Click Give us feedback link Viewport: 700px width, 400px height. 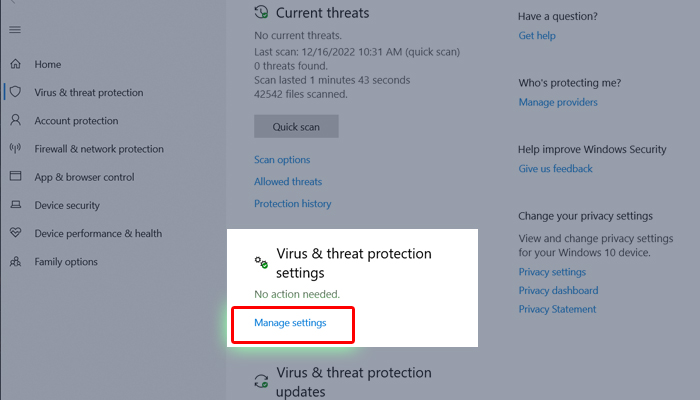click(555, 169)
